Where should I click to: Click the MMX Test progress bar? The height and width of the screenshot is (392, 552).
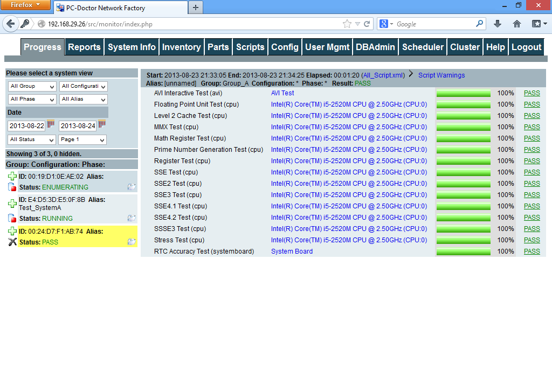click(x=463, y=127)
